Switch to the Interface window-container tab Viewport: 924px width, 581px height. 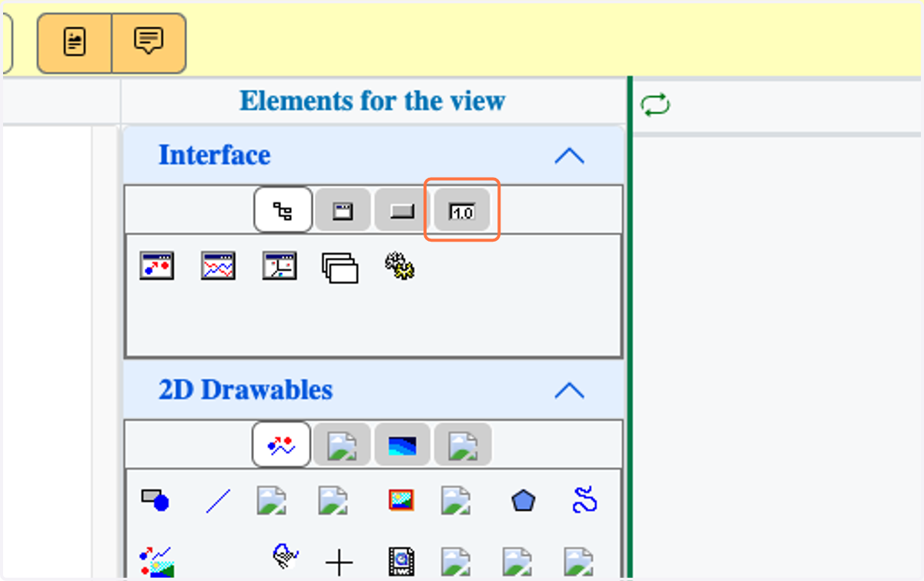click(x=343, y=211)
